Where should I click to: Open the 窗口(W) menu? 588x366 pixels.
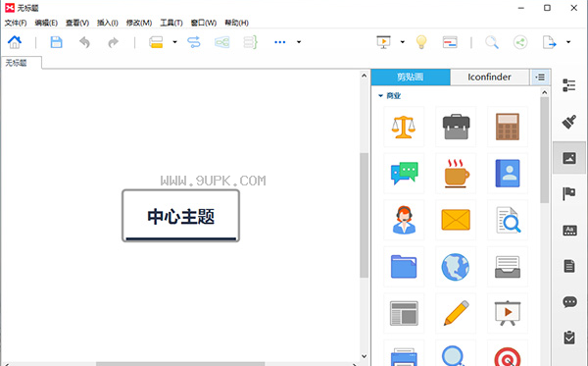[204, 23]
